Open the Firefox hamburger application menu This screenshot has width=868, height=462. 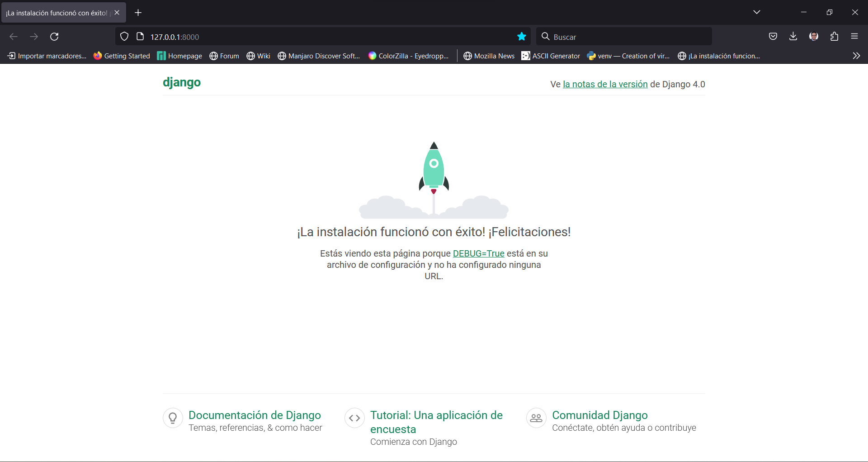click(854, 37)
